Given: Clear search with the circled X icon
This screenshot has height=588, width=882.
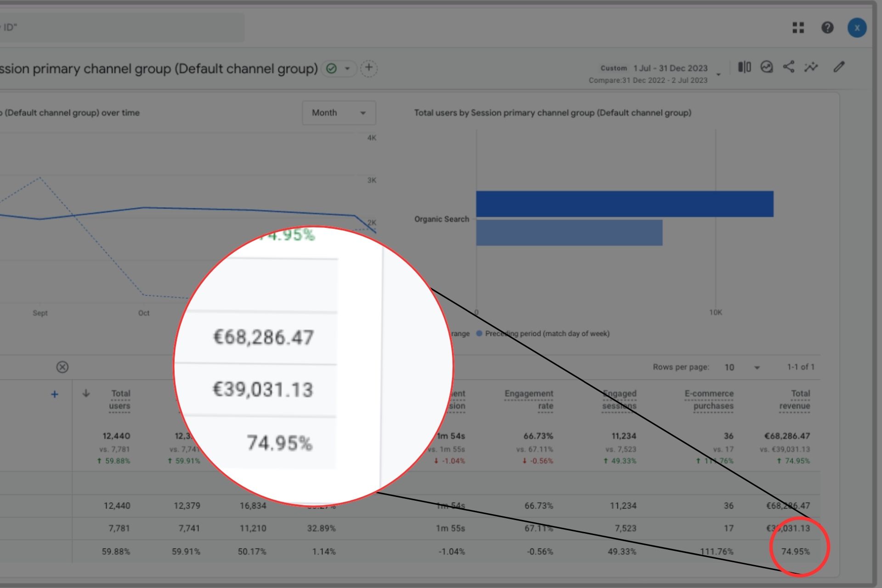Looking at the screenshot, I should (62, 367).
